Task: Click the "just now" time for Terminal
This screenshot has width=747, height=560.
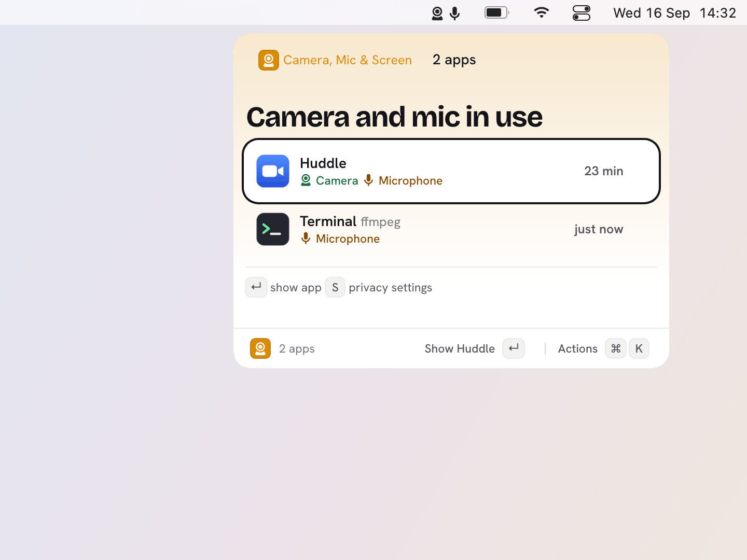Action: point(599,229)
